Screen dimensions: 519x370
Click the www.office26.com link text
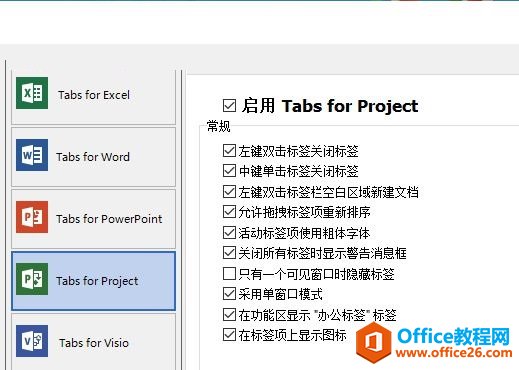coord(454,353)
